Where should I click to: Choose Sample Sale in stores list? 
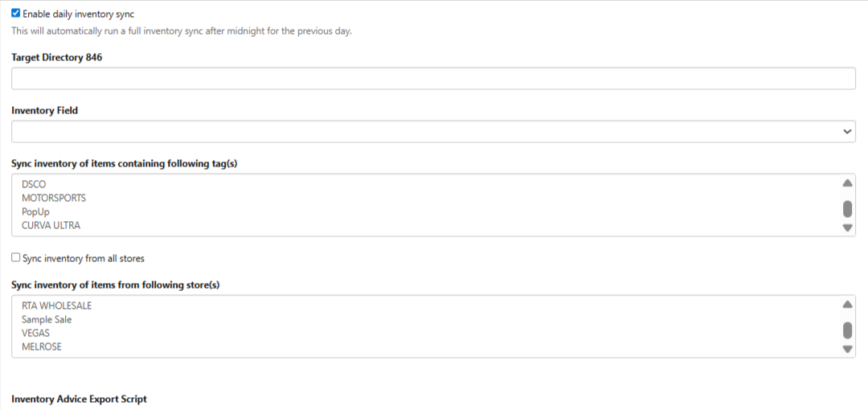[x=47, y=319]
